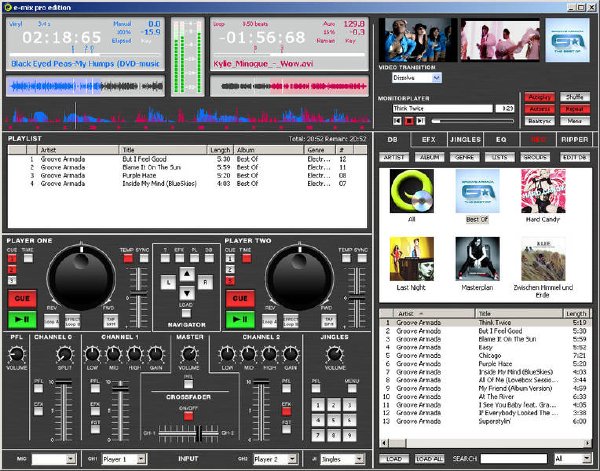
Task: Open the search filter All dropdown
Action: tap(587, 458)
